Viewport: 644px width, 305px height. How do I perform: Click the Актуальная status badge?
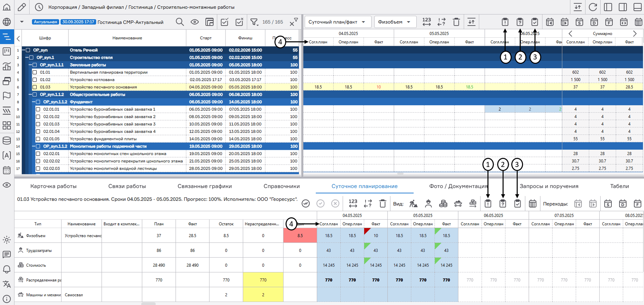[x=45, y=22]
